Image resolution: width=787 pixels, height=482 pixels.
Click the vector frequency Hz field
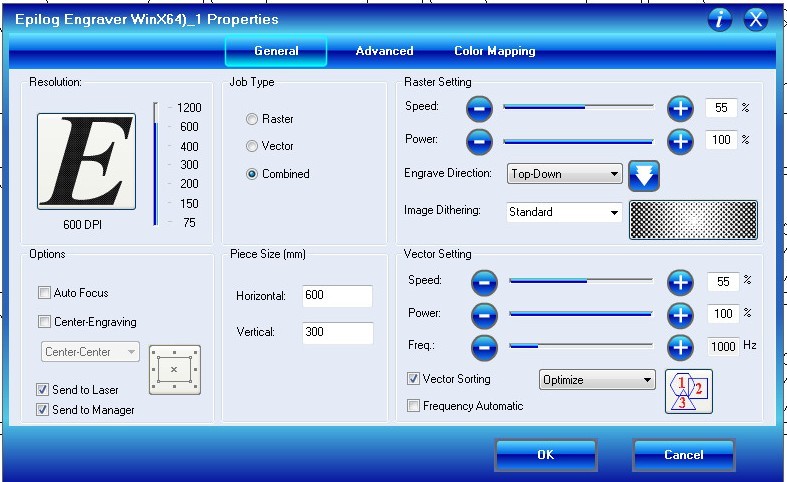723,346
